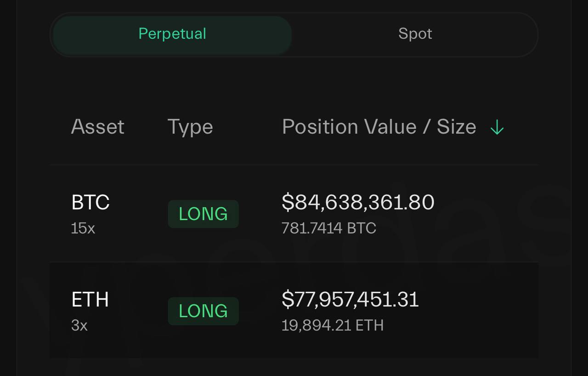Switch to the Spot tab
Image resolution: width=588 pixels, height=376 pixels.
tap(415, 34)
